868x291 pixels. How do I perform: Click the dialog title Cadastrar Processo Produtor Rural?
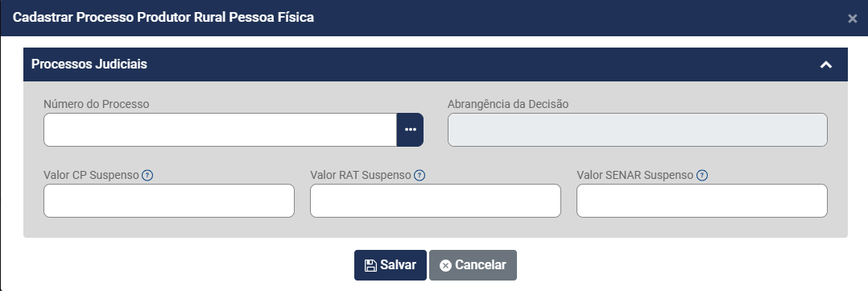click(163, 18)
